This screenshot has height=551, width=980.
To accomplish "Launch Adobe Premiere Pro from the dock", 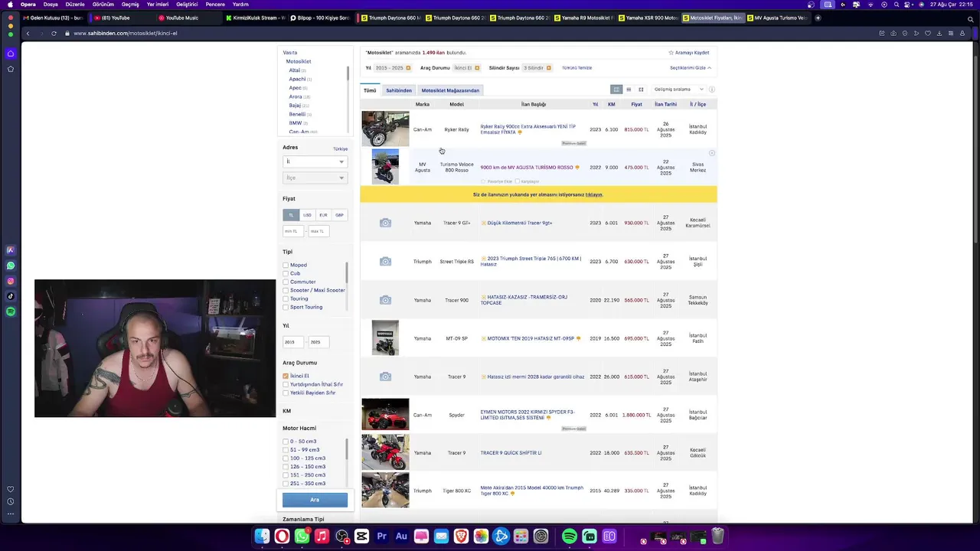I will click(x=381, y=536).
